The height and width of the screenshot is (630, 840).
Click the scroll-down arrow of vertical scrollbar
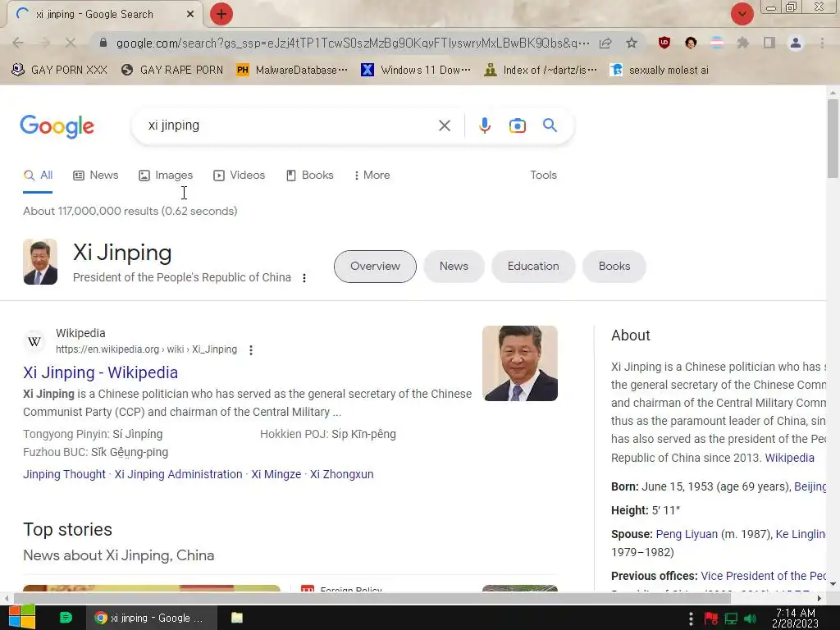[x=833, y=583]
